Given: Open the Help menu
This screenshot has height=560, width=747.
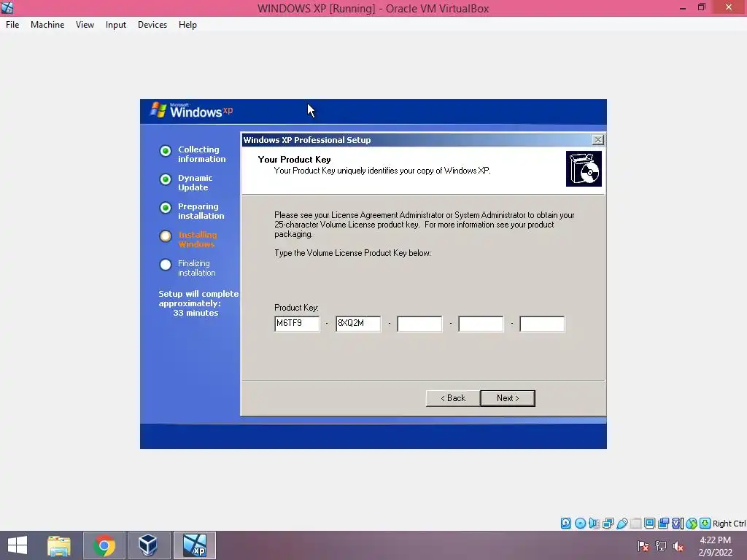Looking at the screenshot, I should click(187, 25).
